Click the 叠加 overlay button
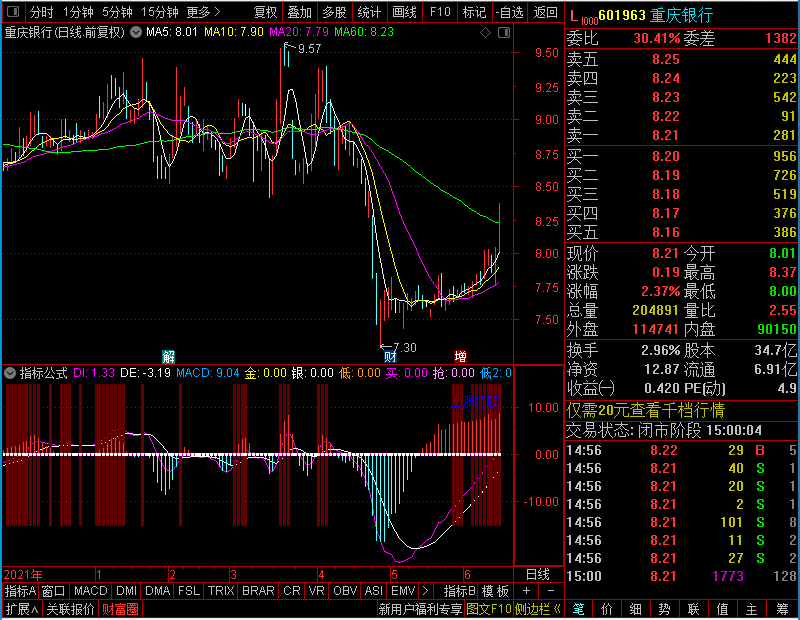The width and height of the screenshot is (800, 620). point(299,12)
